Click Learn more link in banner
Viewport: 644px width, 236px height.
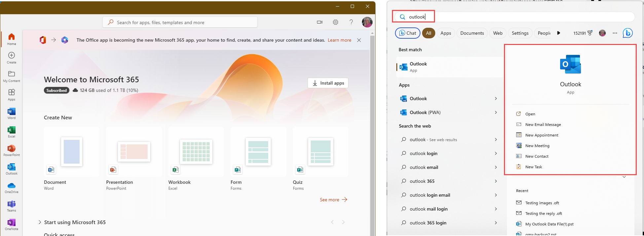point(339,40)
